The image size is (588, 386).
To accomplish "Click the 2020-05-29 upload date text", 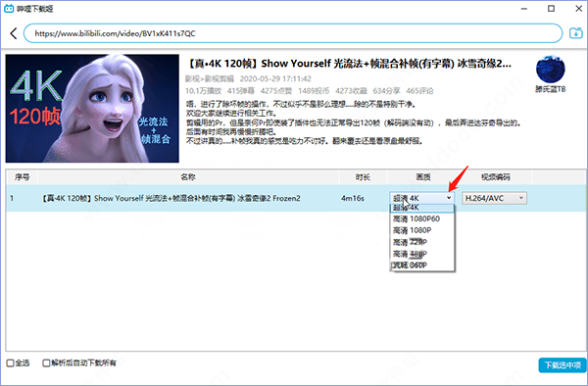I will [275, 78].
